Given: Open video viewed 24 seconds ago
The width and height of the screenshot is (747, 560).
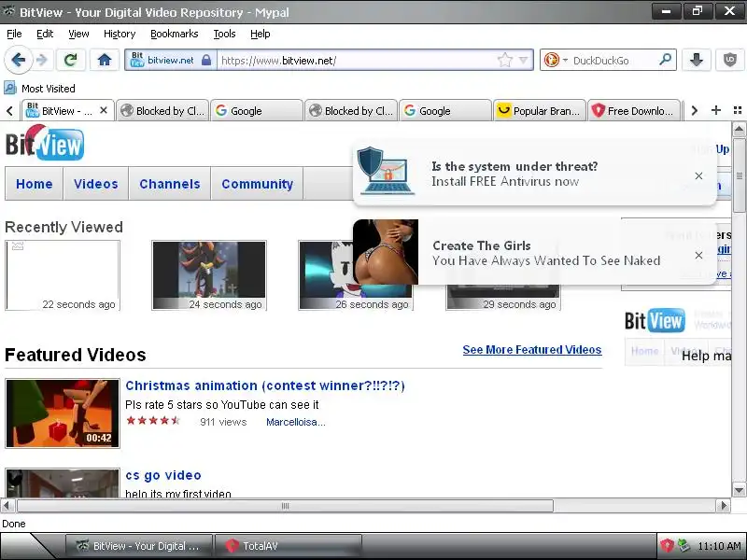Looking at the screenshot, I should coord(209,275).
